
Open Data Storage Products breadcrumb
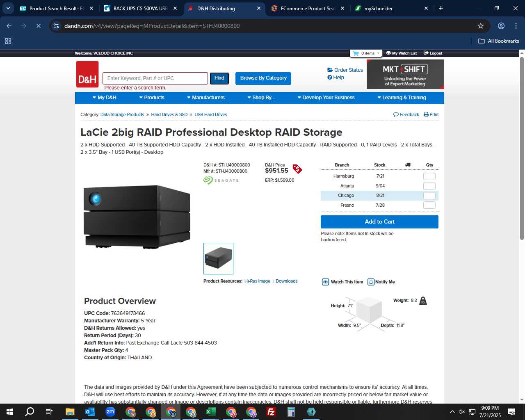[x=122, y=114]
